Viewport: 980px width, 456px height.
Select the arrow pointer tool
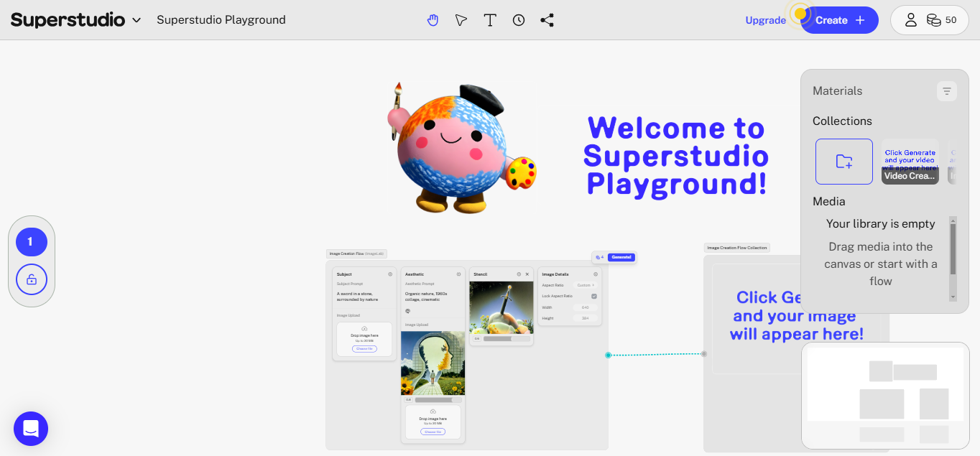click(x=461, y=20)
